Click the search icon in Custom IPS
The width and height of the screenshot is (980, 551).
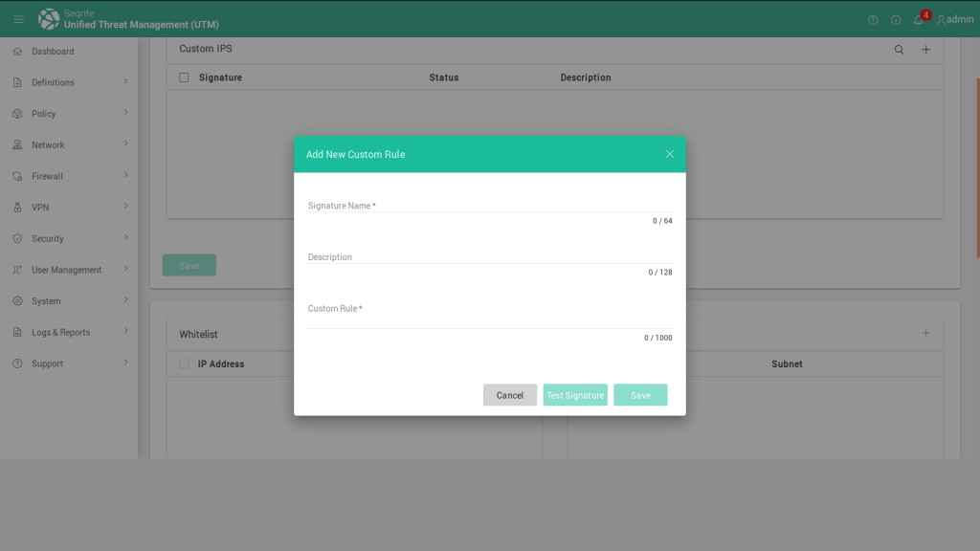click(899, 50)
